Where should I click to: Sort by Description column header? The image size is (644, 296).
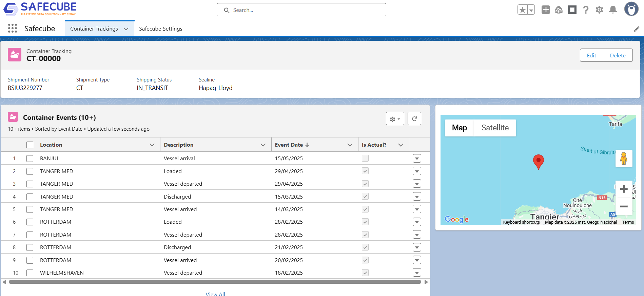click(x=178, y=145)
